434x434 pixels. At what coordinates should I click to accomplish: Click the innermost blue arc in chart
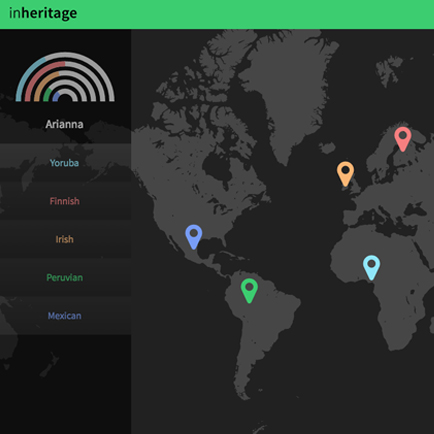(x=55, y=97)
